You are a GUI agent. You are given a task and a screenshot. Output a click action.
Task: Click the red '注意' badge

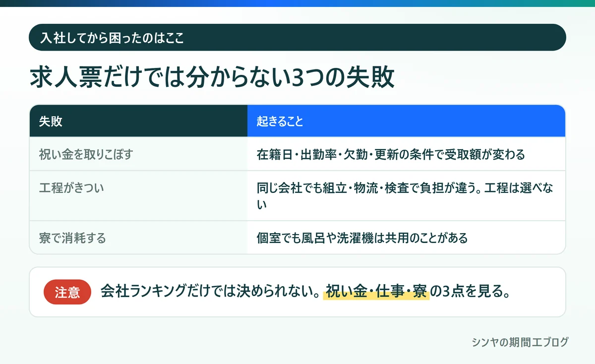(x=67, y=292)
